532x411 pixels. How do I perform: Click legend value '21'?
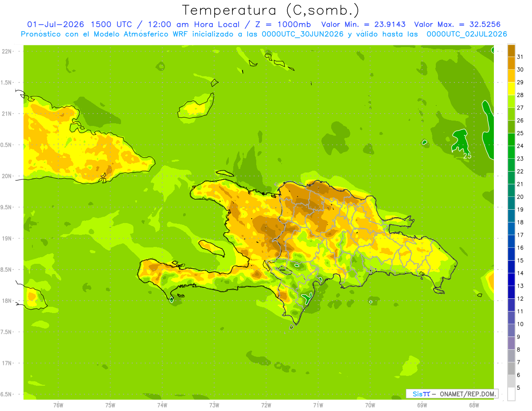coord(520,184)
